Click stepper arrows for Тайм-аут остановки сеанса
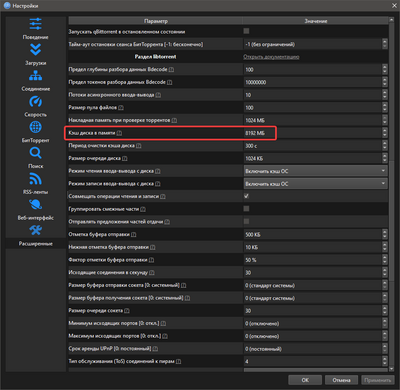Viewport: 400px width, 390px height. pyautogui.click(x=385, y=44)
